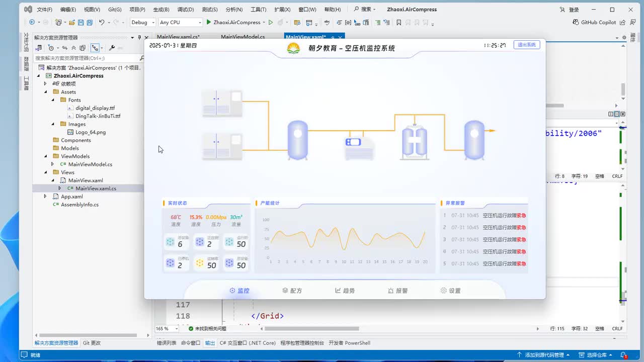The width and height of the screenshot is (644, 362).
Task: Click the 登录 sign-in button
Action: [x=570, y=10]
